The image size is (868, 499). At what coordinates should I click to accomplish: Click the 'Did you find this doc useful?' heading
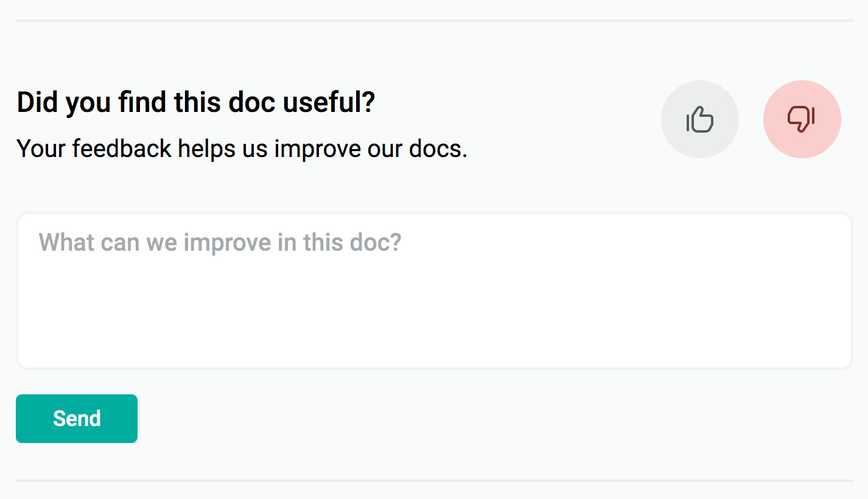click(x=196, y=102)
